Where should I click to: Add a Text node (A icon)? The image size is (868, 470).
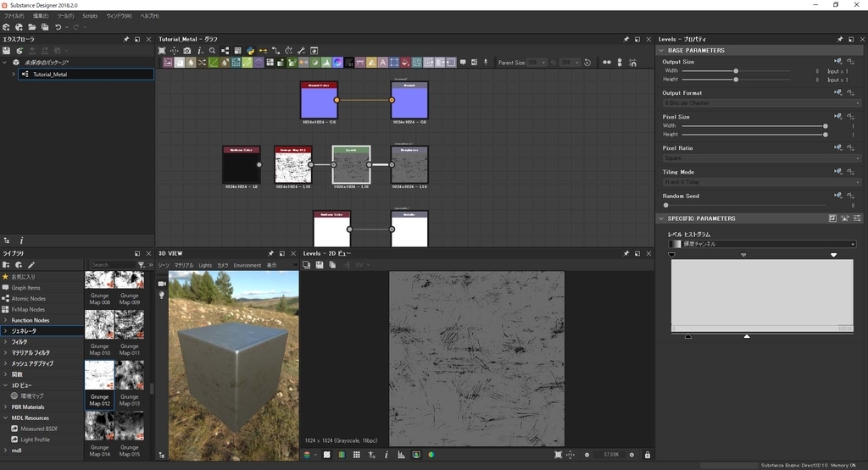382,63
